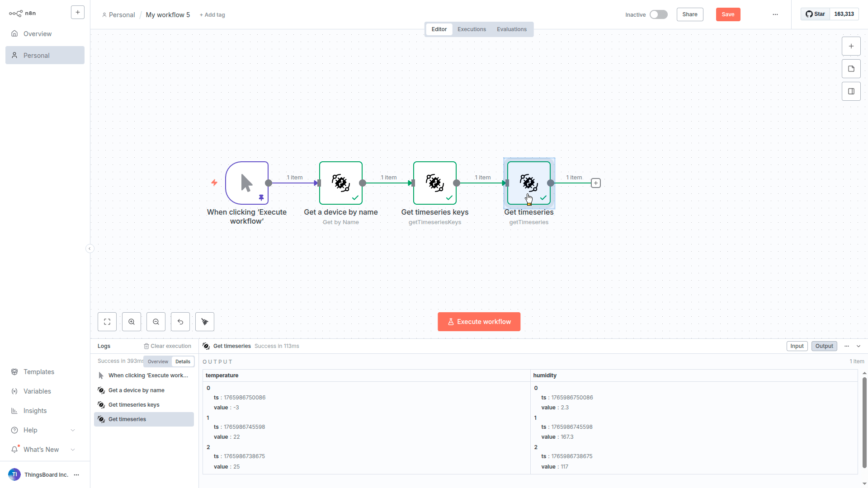868x488 pixels.
Task: Add a sticky note from the right panel
Action: point(851,69)
